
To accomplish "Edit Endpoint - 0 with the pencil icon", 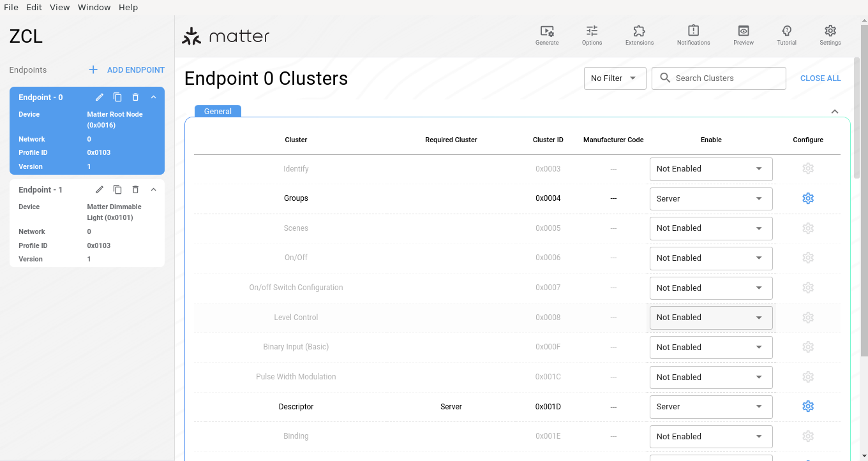I will pos(100,97).
